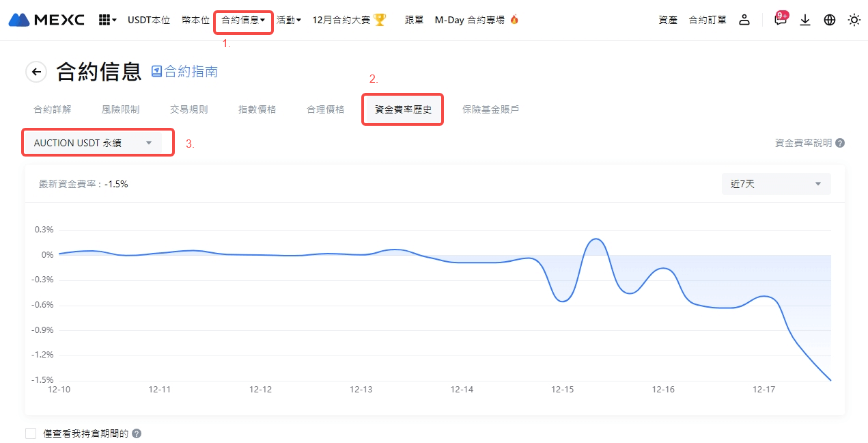The image size is (868, 443).
Task: Click the MEXC logo
Action: 46,20
